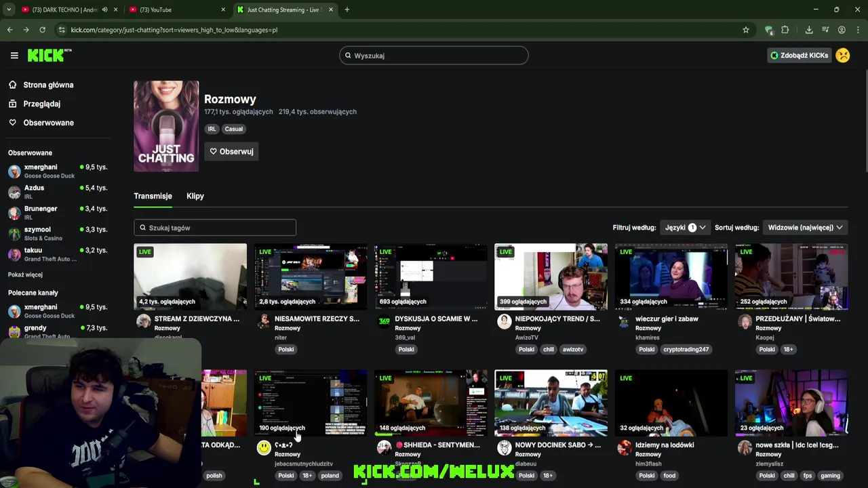Click the Zdobądź KICKs button
This screenshot has width=868, height=488.
pos(799,56)
